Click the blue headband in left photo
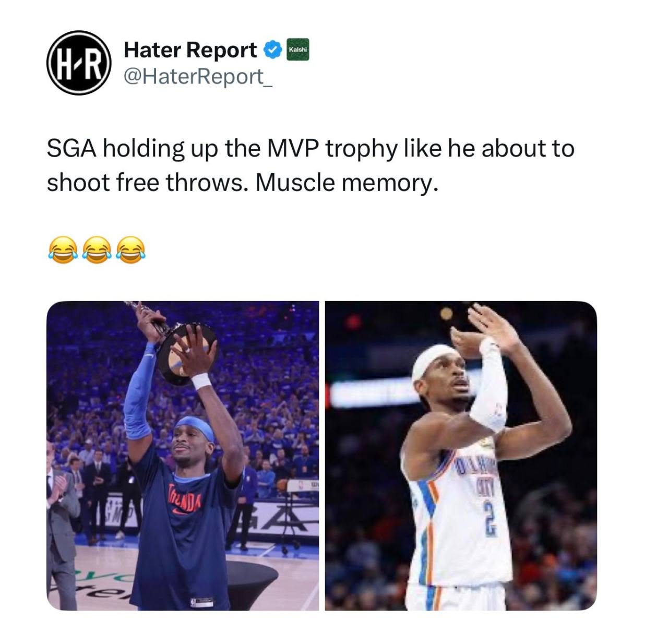Screen dimensions: 645x644 [195, 427]
